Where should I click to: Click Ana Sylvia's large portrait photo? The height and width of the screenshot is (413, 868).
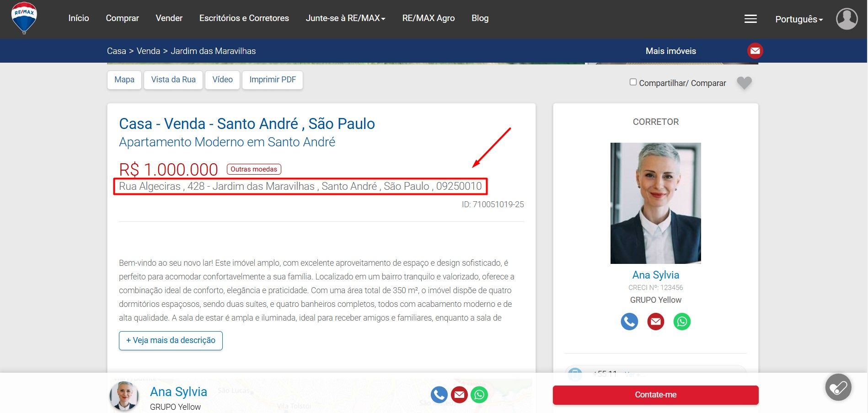(x=655, y=203)
